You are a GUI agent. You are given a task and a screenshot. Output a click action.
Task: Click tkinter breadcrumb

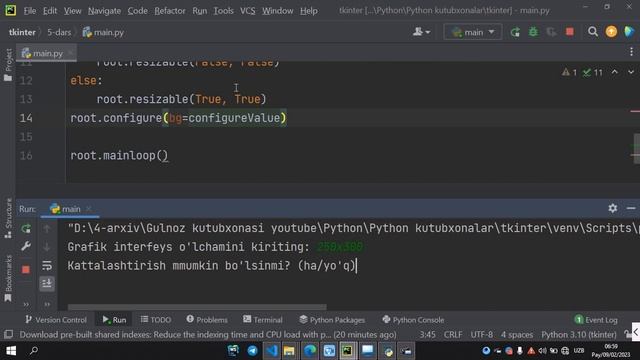pos(22,32)
